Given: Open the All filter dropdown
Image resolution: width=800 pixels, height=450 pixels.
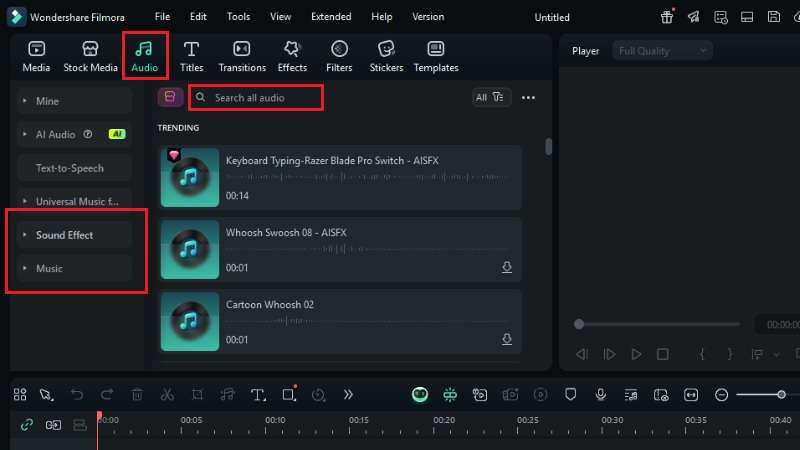Looking at the screenshot, I should click(491, 97).
